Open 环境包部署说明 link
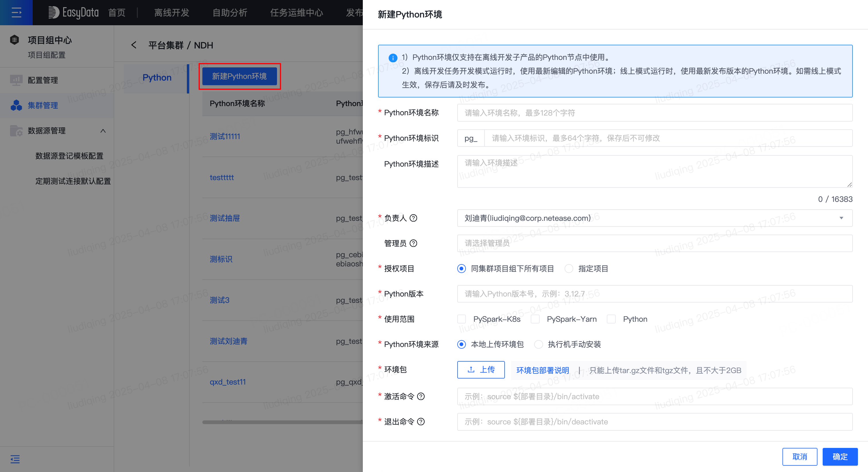 pyautogui.click(x=542, y=370)
